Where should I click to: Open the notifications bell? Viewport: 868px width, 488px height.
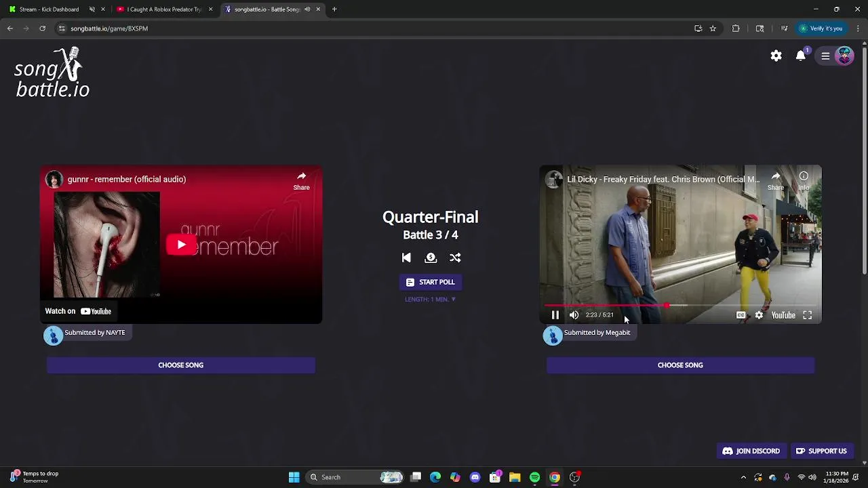[801, 56]
